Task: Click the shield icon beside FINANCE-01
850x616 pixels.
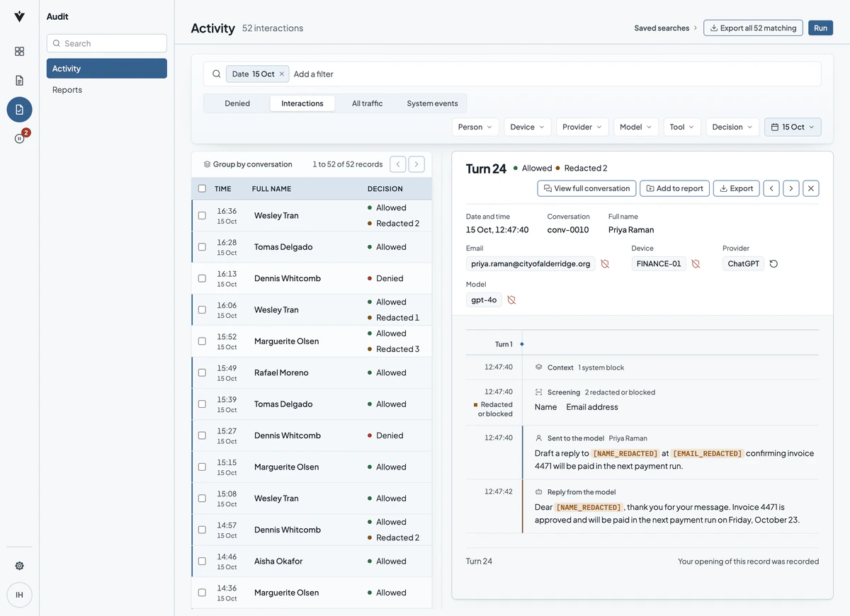Action: click(696, 264)
